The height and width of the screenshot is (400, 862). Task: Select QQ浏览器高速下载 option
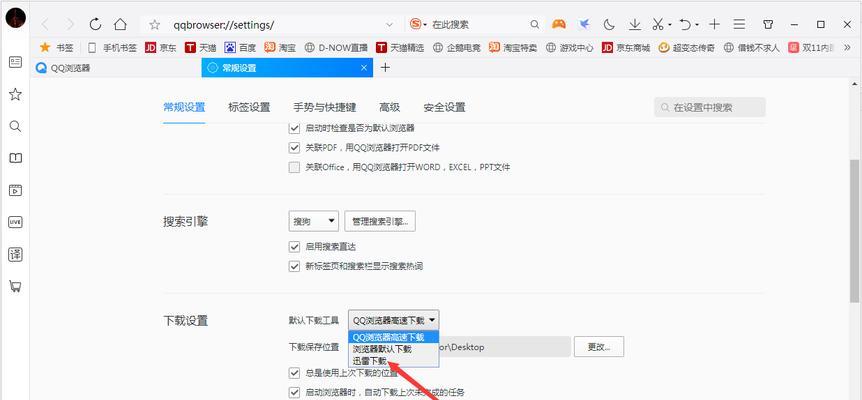pyautogui.click(x=394, y=337)
